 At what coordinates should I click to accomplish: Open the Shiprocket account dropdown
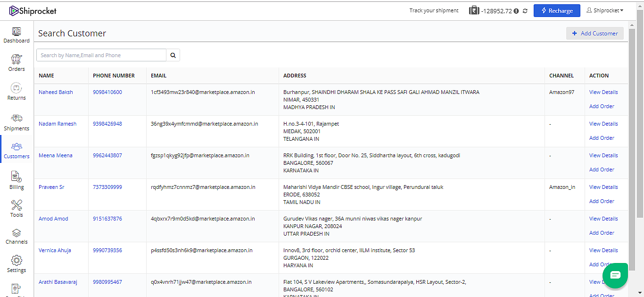tap(605, 10)
